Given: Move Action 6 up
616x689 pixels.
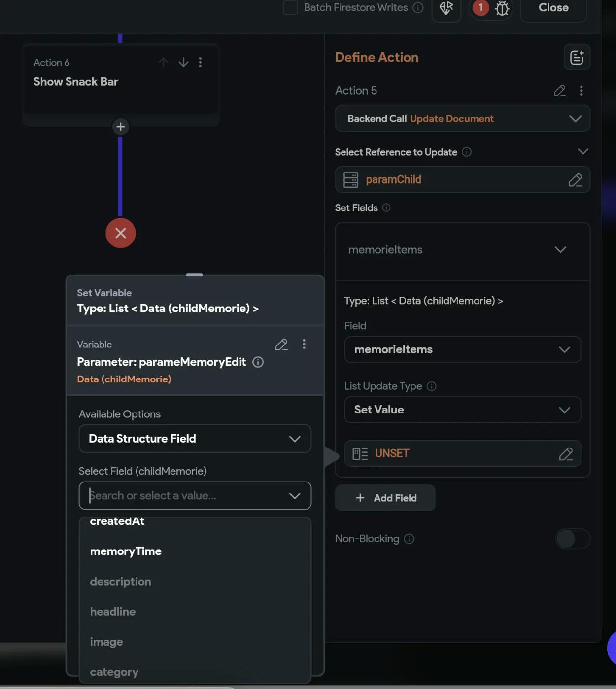Looking at the screenshot, I should (164, 62).
